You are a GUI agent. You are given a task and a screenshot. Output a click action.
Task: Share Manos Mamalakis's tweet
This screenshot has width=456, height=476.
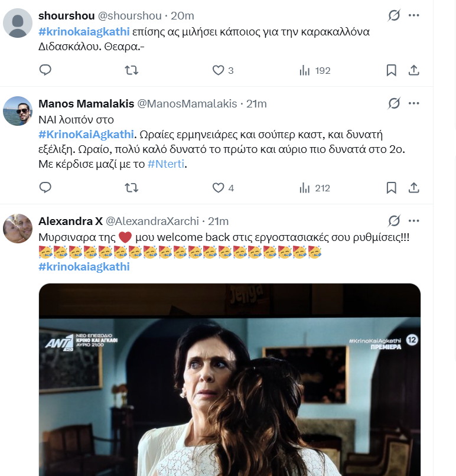click(414, 188)
